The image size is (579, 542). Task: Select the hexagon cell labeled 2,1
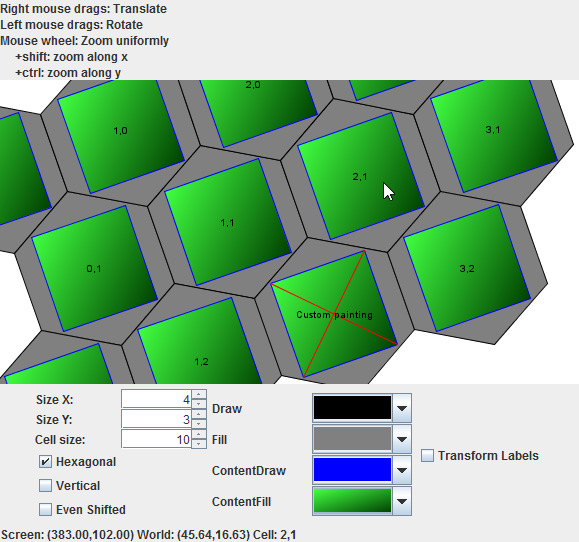click(x=360, y=176)
